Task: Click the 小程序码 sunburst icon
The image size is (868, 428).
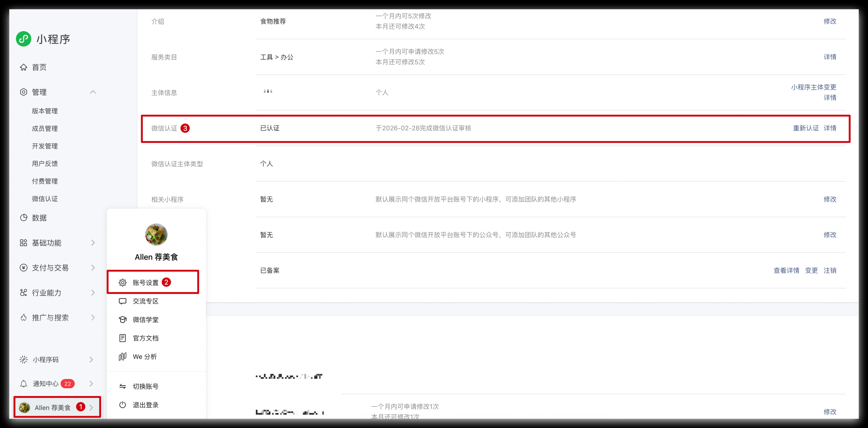Action: 23,360
